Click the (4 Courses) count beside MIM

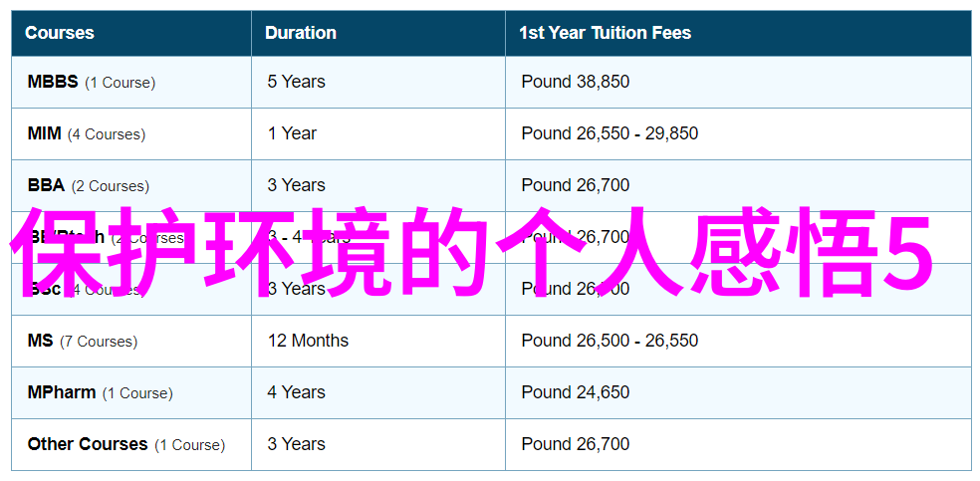tap(107, 134)
